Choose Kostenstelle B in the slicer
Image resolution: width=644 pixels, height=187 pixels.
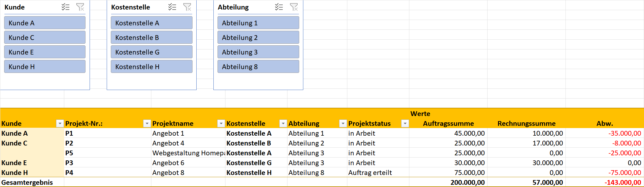tap(151, 37)
